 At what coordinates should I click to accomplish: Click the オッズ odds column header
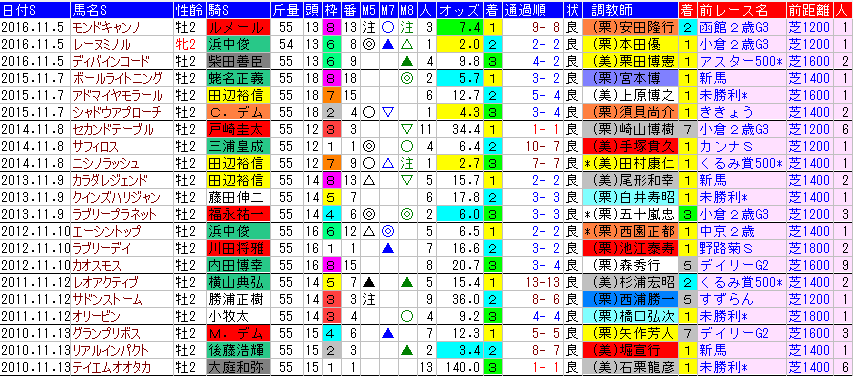click(x=459, y=10)
